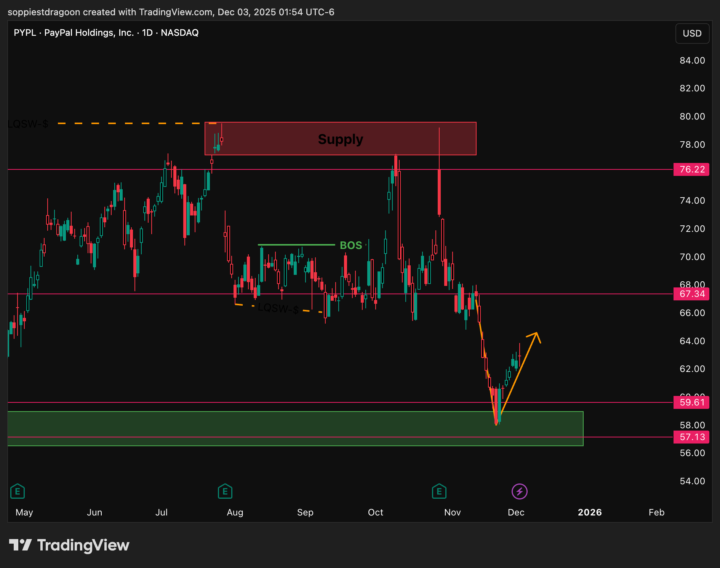Click the purple lightning event icon
Viewport: 720px width, 568px height.
pos(519,491)
